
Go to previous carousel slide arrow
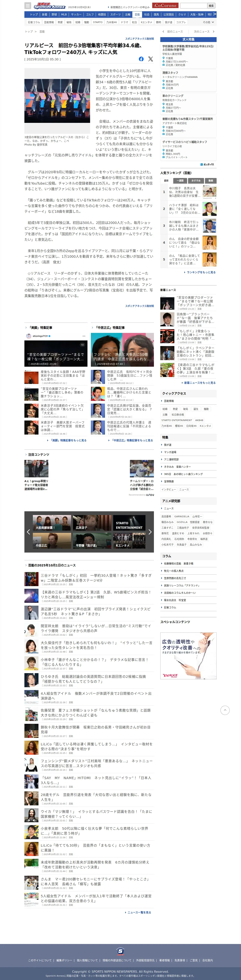(28, 532)
